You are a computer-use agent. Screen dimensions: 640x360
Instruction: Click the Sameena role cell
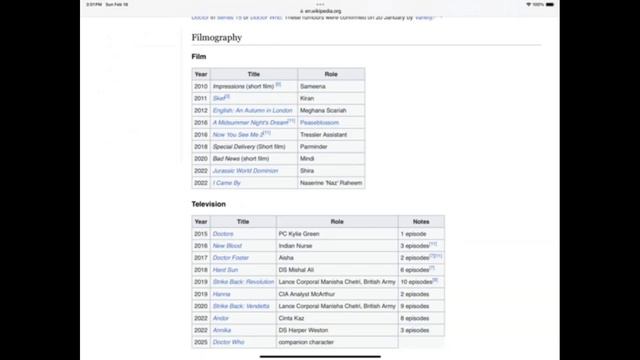coord(331,86)
